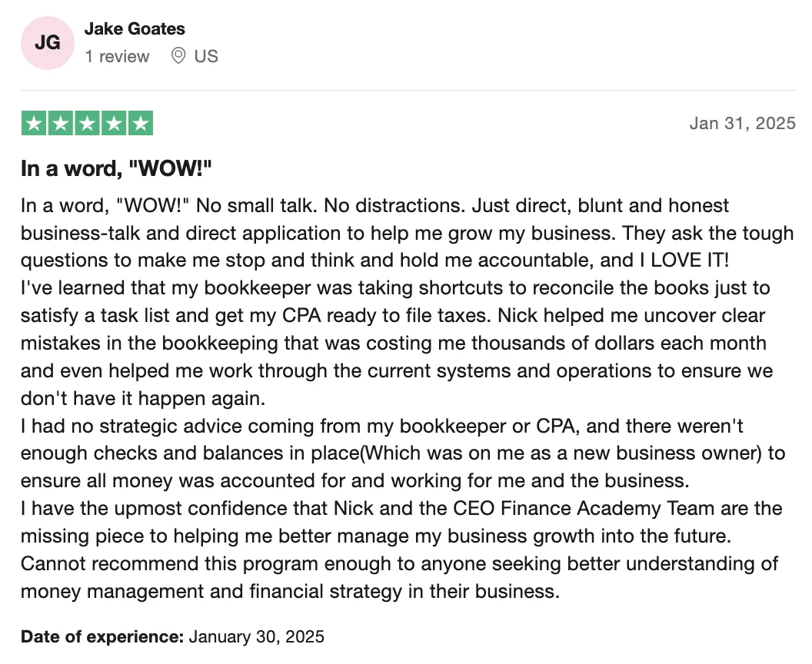Click the location pin icon
This screenshot has height=664, width=812.
178,55
